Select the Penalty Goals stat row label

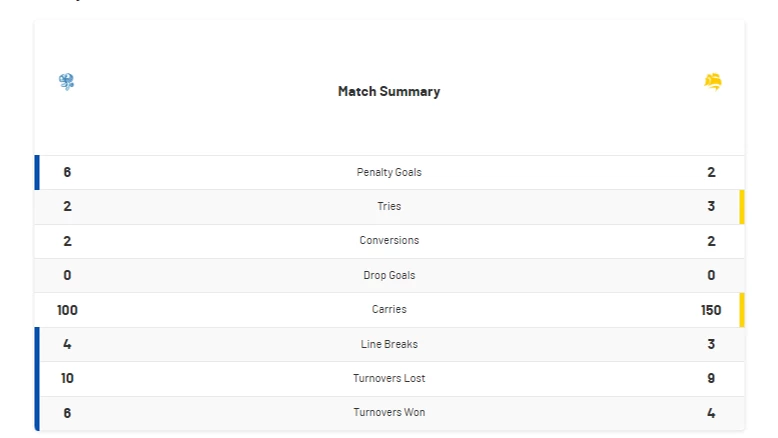[x=389, y=172]
